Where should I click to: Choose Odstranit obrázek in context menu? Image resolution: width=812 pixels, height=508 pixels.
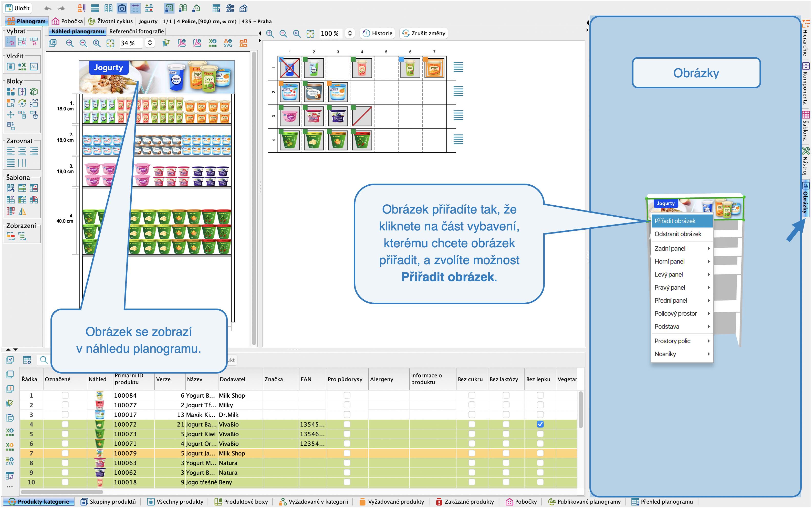click(x=682, y=234)
